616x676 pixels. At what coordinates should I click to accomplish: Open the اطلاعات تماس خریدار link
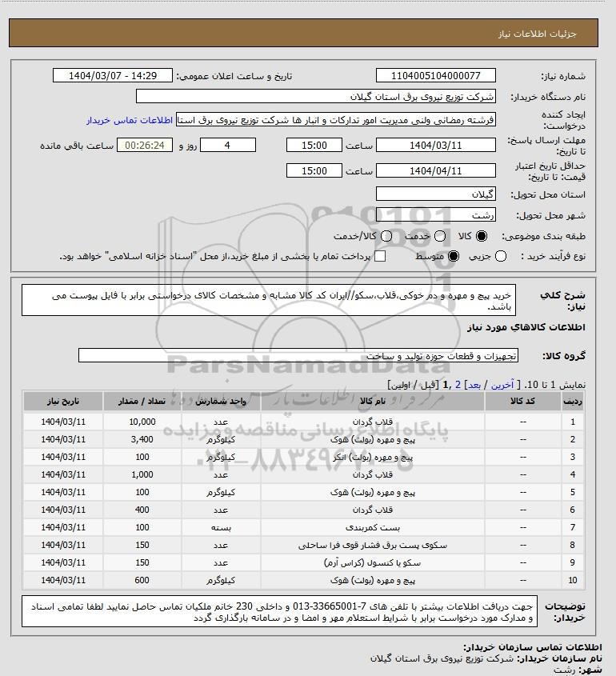130,120
